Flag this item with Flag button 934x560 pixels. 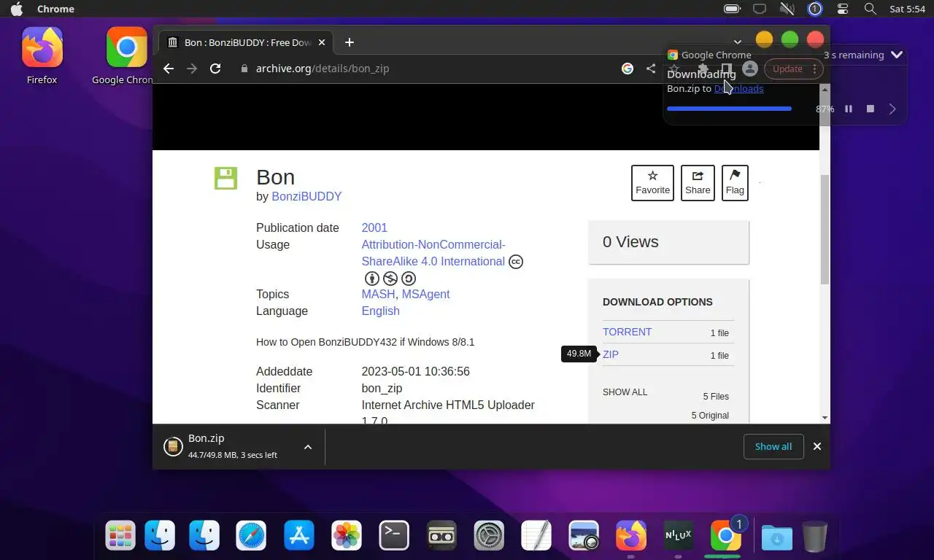(x=735, y=182)
